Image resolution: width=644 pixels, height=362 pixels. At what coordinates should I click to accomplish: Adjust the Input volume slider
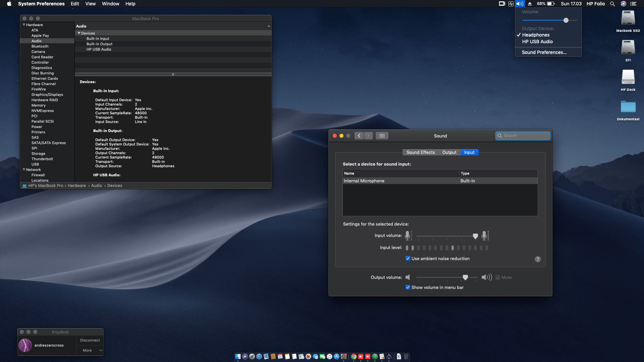click(447, 236)
